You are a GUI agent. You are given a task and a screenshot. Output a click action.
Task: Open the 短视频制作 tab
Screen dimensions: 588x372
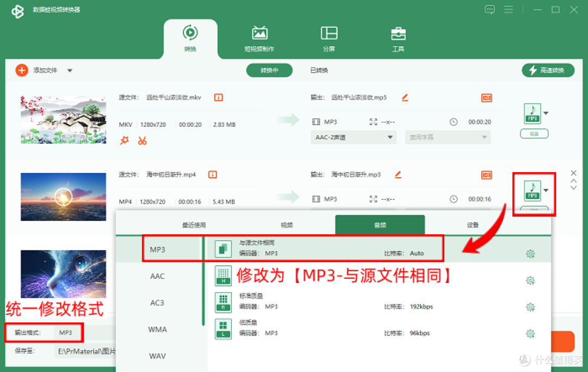[259, 38]
